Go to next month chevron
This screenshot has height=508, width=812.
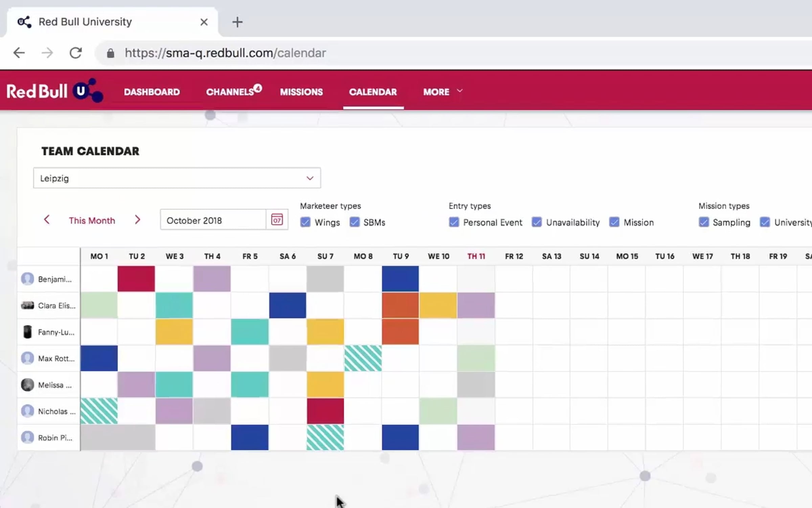point(137,220)
